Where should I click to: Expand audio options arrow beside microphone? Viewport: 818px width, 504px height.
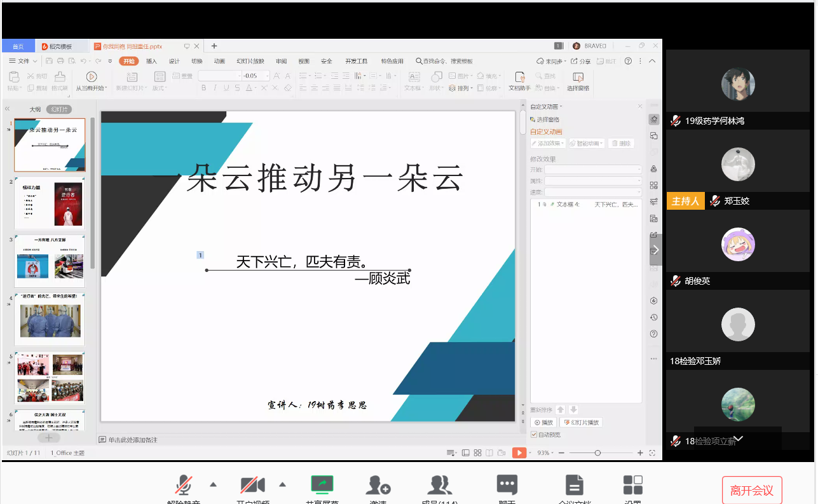pyautogui.click(x=213, y=484)
